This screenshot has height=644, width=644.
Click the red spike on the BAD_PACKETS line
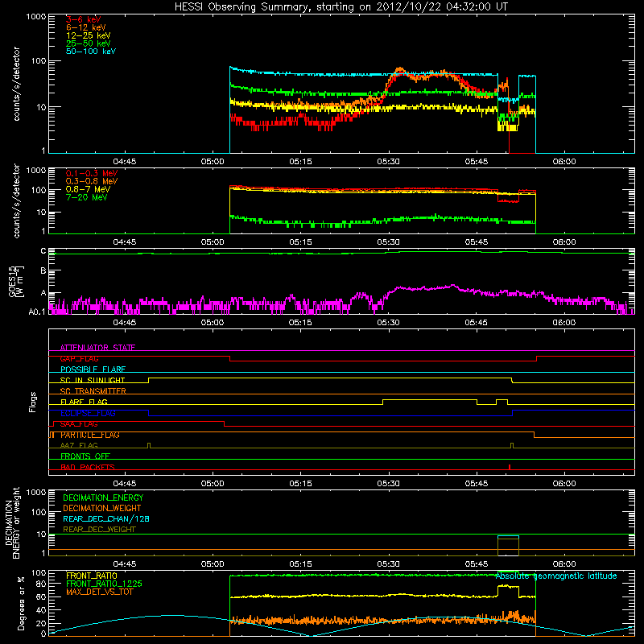[510, 467]
